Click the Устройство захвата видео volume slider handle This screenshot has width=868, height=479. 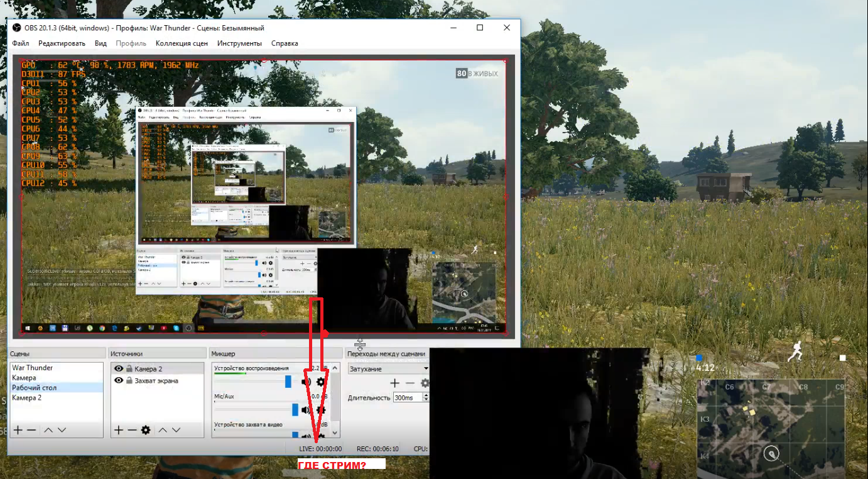[295, 434]
